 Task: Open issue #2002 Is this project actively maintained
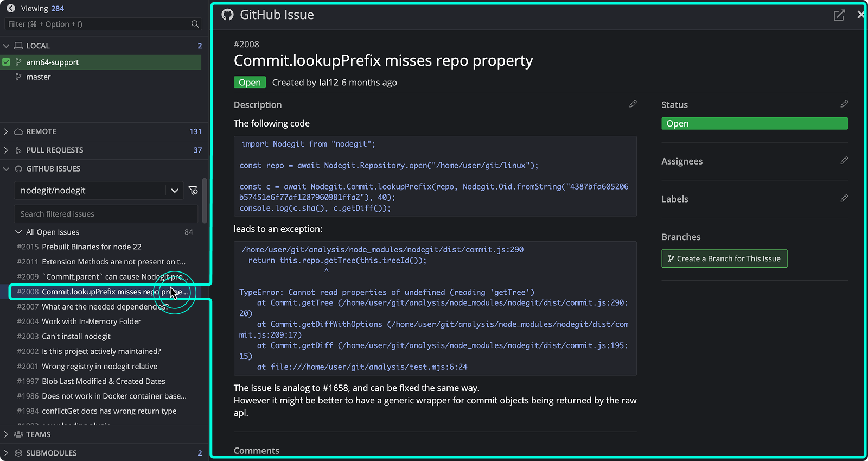click(x=89, y=351)
